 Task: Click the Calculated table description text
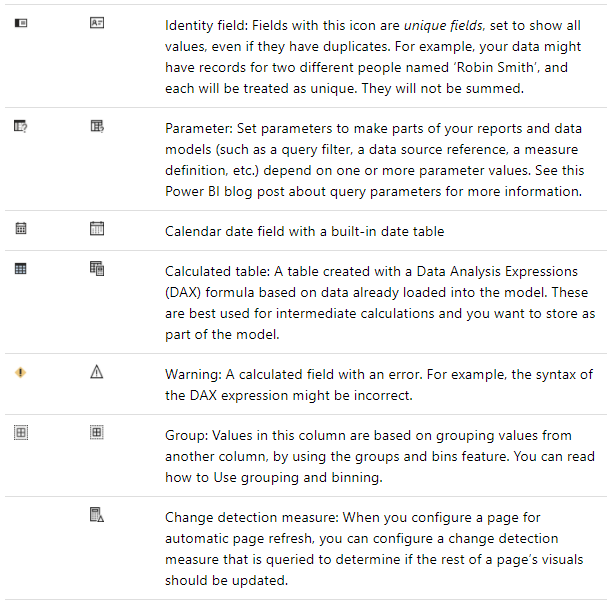click(x=380, y=303)
